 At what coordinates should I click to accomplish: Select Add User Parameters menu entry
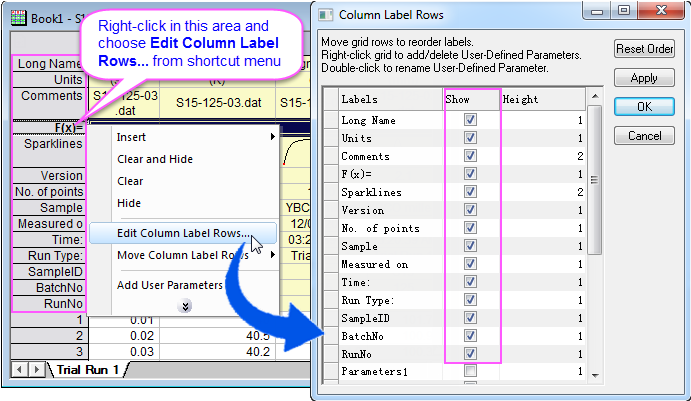click(168, 285)
